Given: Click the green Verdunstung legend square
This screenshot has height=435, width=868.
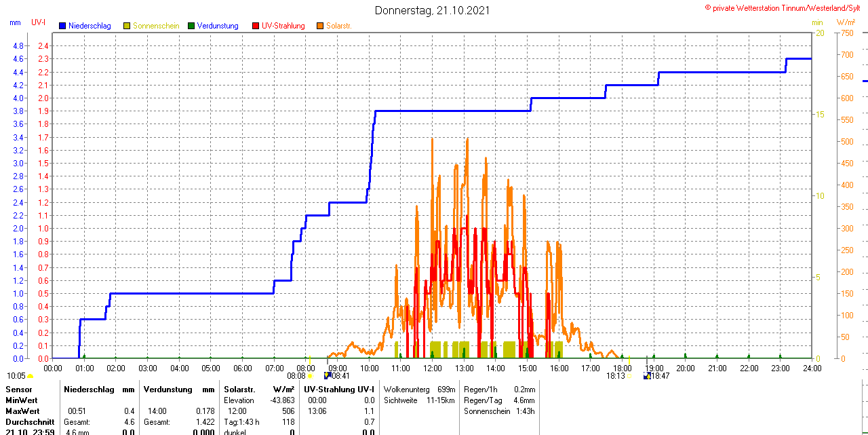Looking at the screenshot, I should [x=191, y=26].
